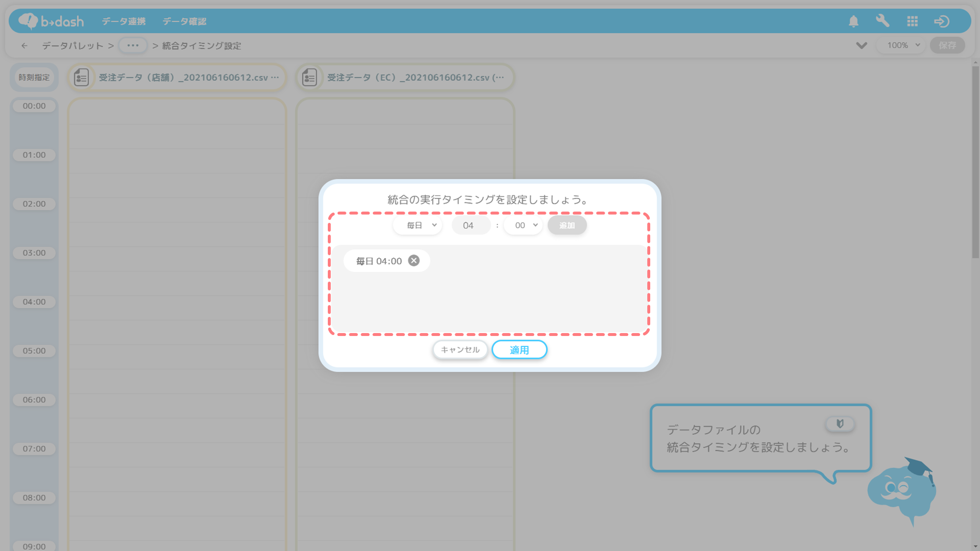Click file icon of 受注データ(EC) csv
The height and width of the screenshot is (551, 980).
point(310,77)
